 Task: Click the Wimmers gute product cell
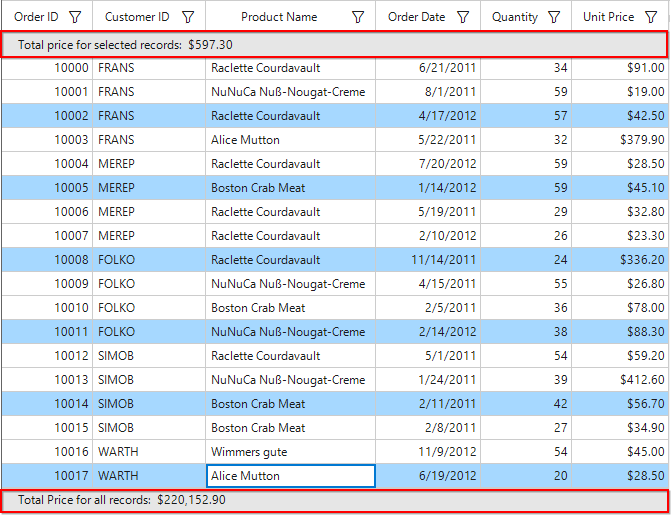pyautogui.click(x=291, y=452)
